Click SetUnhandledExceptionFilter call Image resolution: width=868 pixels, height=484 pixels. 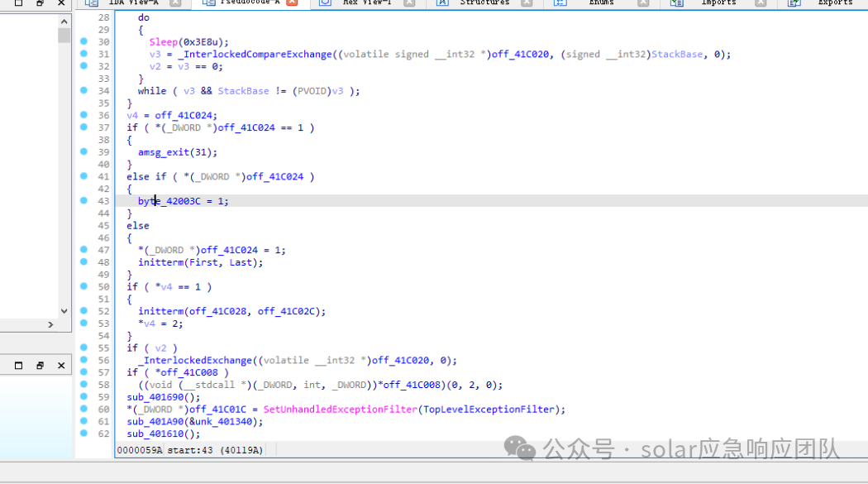(340, 410)
